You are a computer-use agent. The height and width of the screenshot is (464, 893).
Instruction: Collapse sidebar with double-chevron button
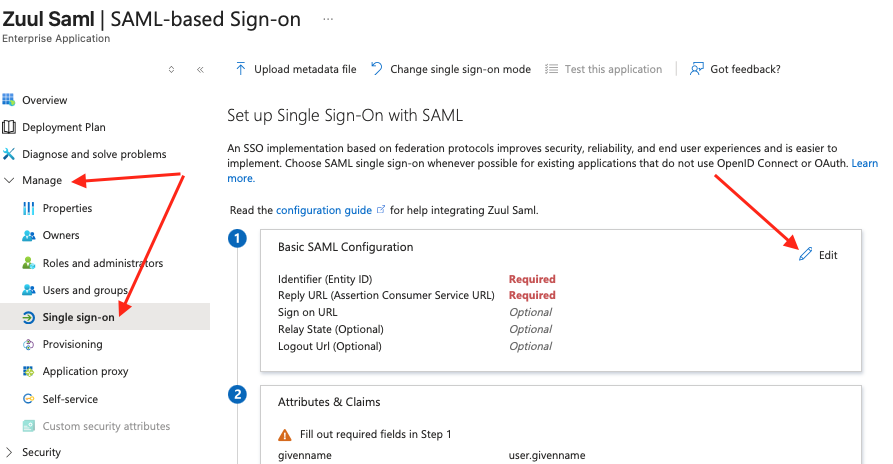tap(200, 70)
